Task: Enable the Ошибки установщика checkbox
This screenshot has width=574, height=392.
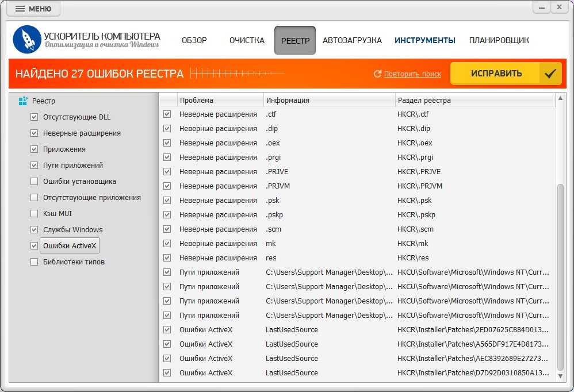Action: click(34, 182)
